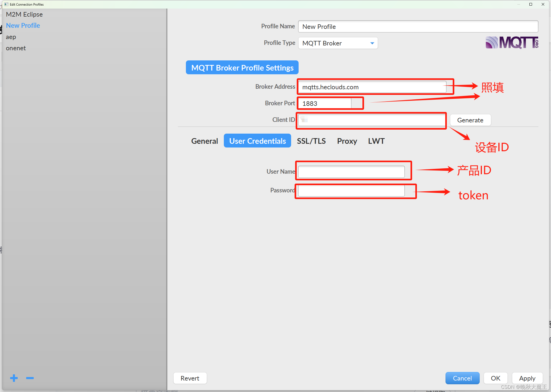
Task: Open the LWT tab
Action: 376,141
